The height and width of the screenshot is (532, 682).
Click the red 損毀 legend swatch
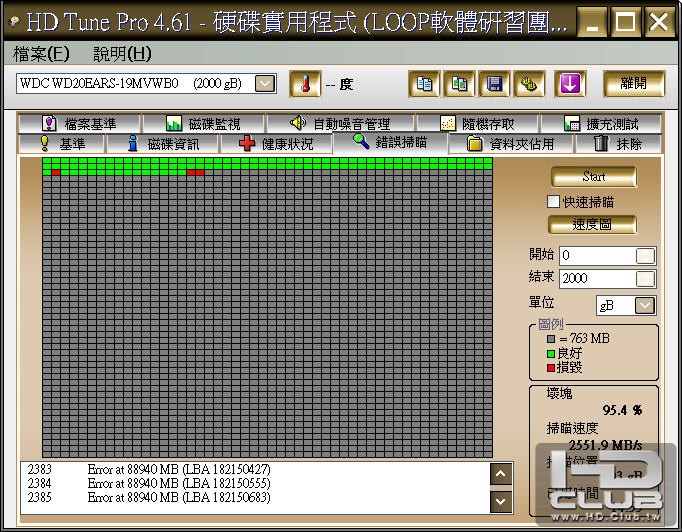(551, 368)
